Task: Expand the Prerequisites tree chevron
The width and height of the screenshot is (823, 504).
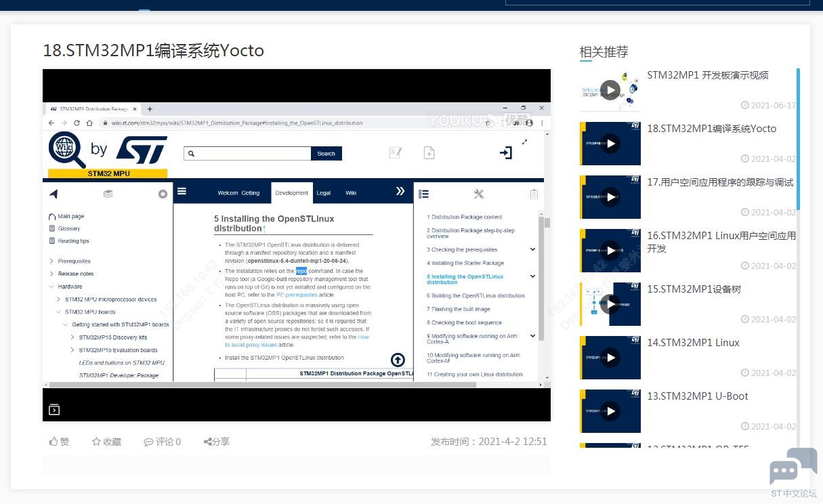Action: [51, 261]
